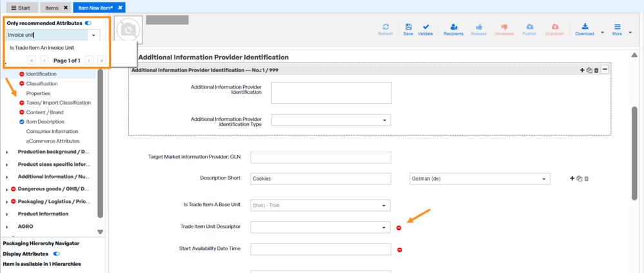Toggle Only recommended Attributes switch
Image resolution: width=644 pixels, height=273 pixels.
coord(88,23)
